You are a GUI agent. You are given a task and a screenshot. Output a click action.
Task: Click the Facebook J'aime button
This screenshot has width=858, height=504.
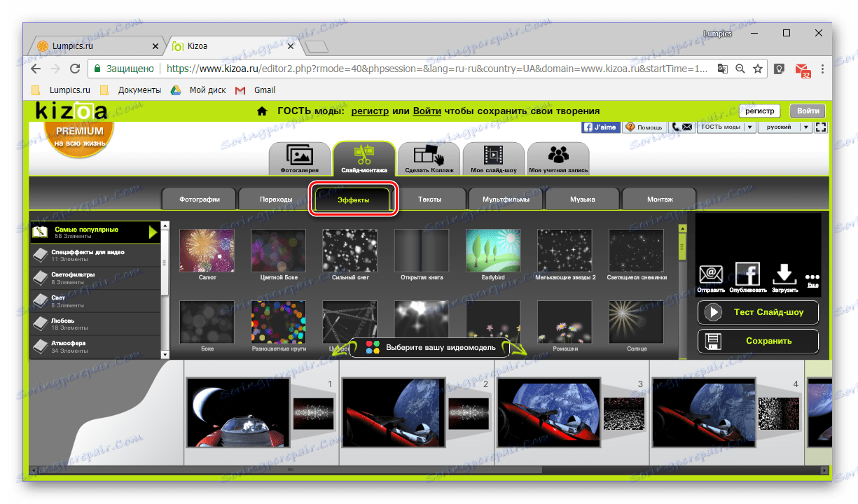pyautogui.click(x=601, y=127)
